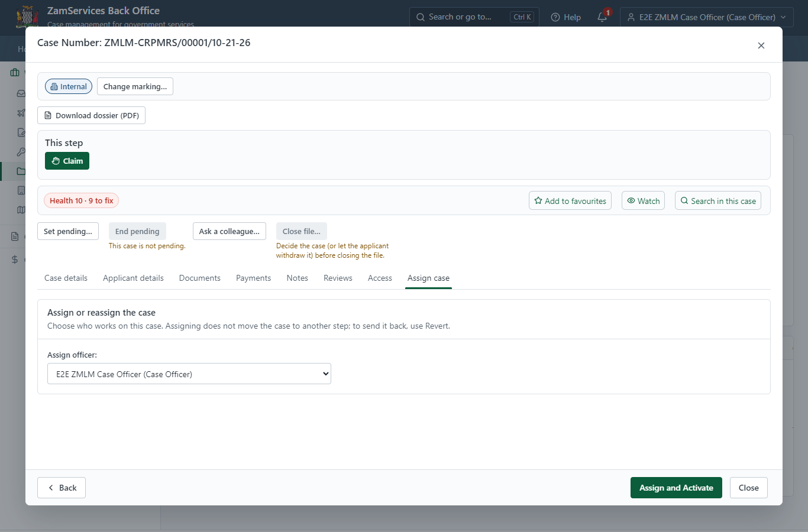Click the 'Assign officer:' label
808x532 pixels.
pos(72,355)
